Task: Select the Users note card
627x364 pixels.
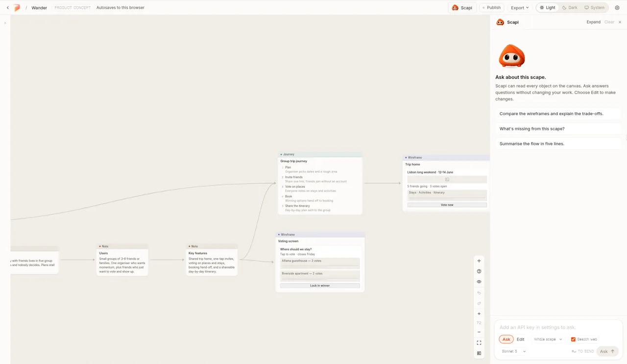Action: tap(122, 260)
